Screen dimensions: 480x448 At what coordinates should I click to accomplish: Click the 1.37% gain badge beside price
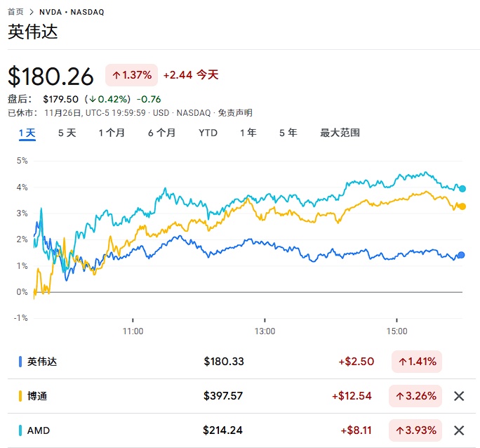[131, 75]
